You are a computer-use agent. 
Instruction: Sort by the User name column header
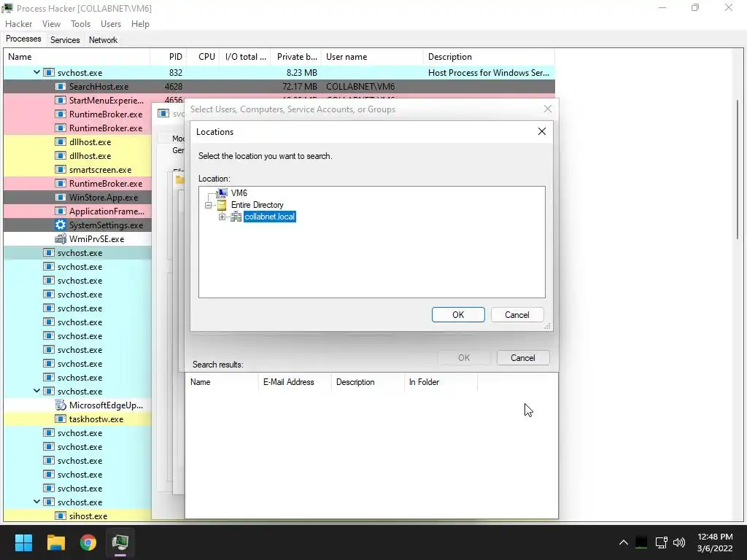(x=372, y=57)
